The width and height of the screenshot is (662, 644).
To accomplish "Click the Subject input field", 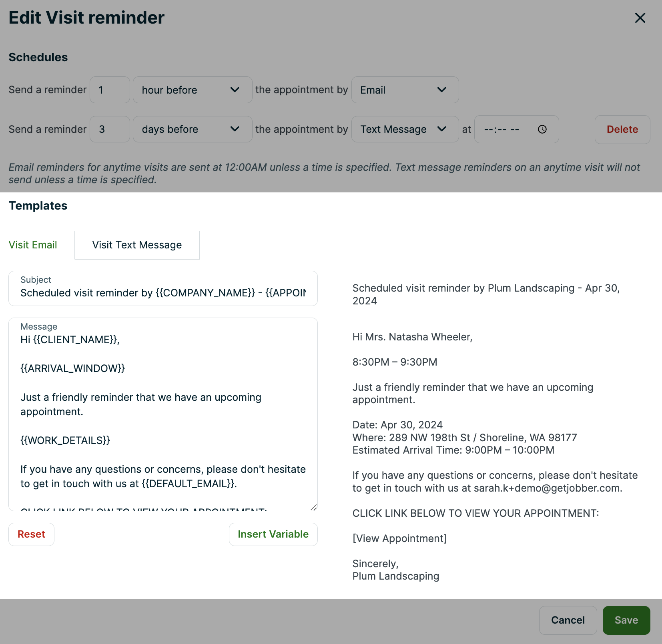I will tap(163, 293).
